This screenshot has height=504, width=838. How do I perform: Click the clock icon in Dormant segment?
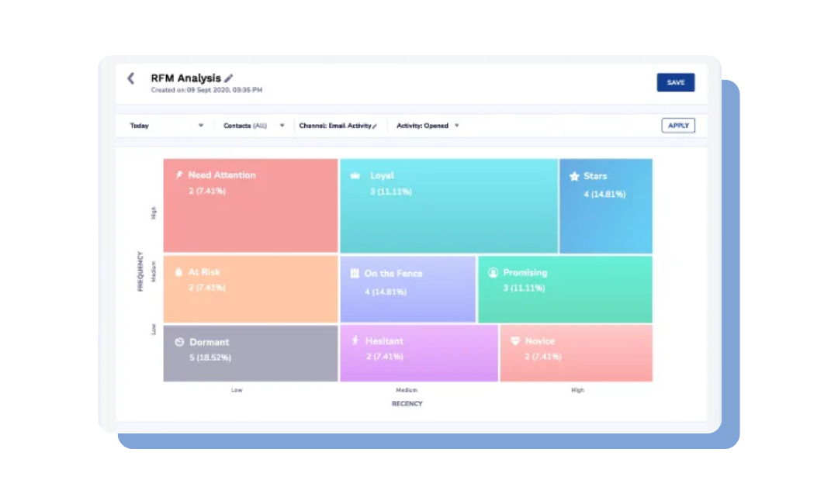[179, 342]
